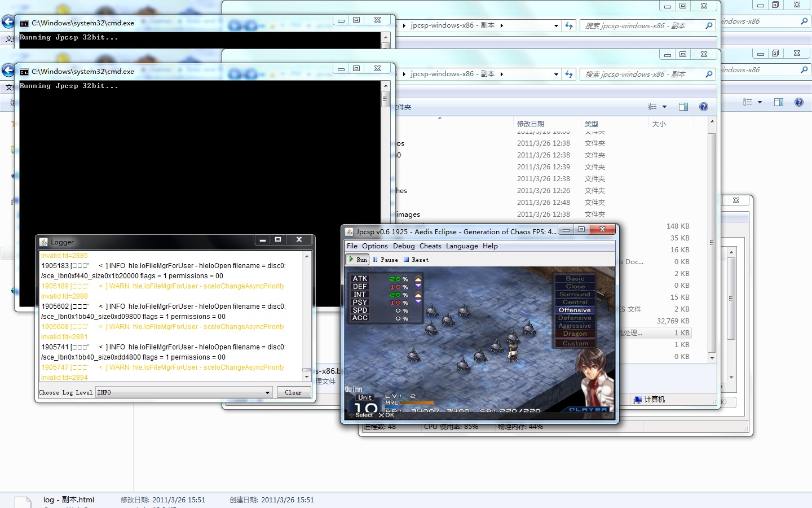Click cmd icon in lower command prompt title
Image resolution: width=812 pixels, height=508 pixels.
point(24,72)
